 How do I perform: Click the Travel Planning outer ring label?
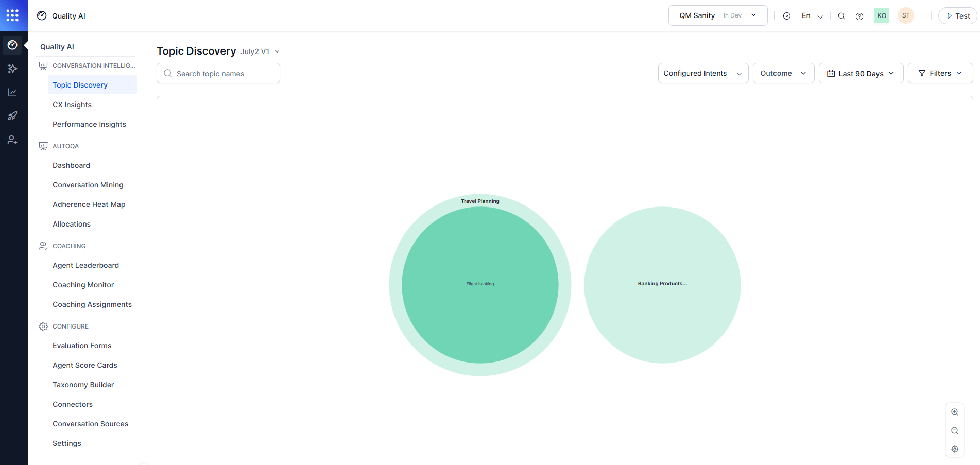(480, 201)
